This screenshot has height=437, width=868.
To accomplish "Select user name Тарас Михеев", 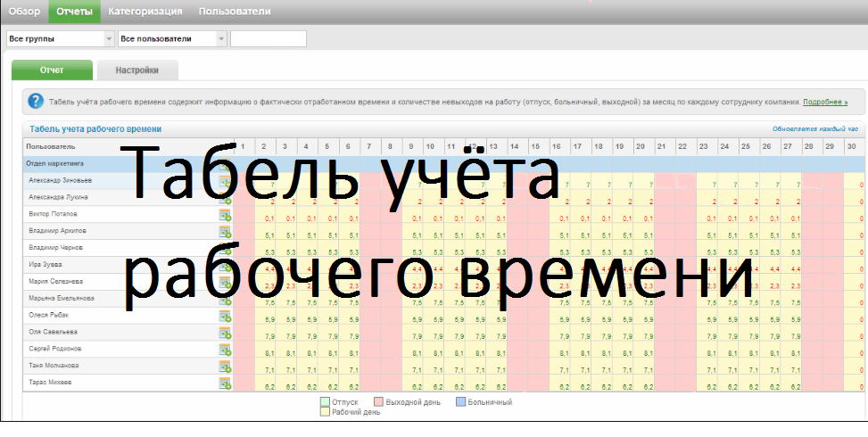I will click(x=49, y=382).
